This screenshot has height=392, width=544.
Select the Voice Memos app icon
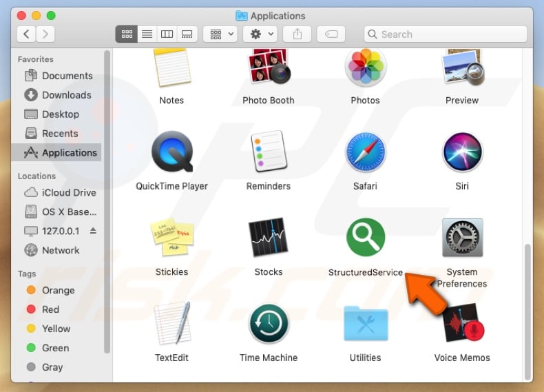[x=463, y=322]
